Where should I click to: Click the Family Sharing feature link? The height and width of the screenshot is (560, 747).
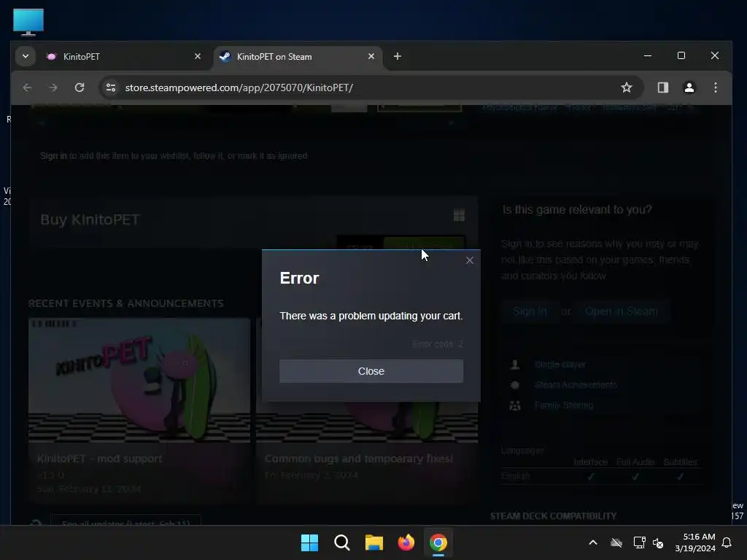[564, 405]
